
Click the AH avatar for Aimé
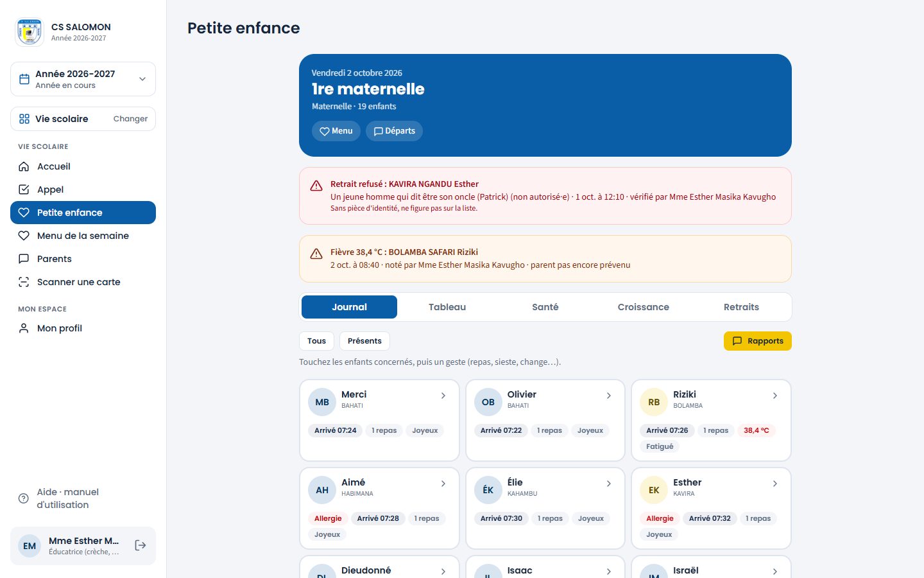322,490
